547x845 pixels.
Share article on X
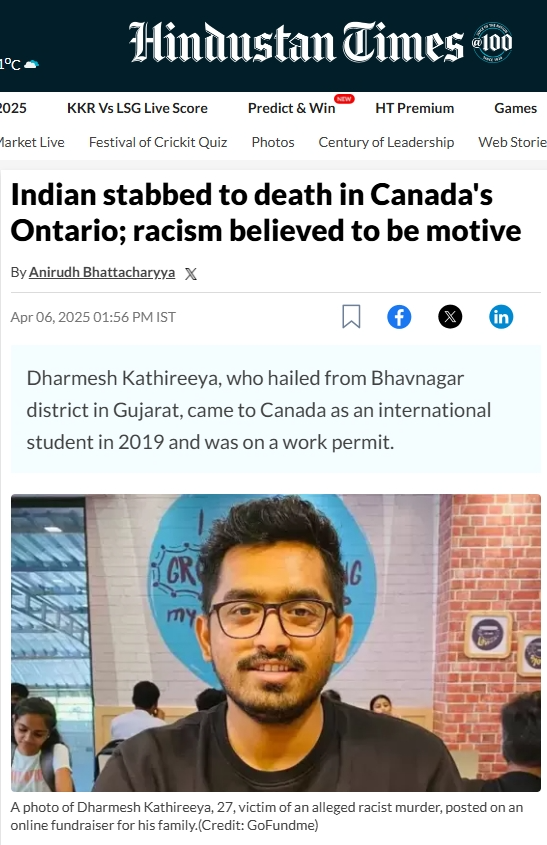(450, 317)
